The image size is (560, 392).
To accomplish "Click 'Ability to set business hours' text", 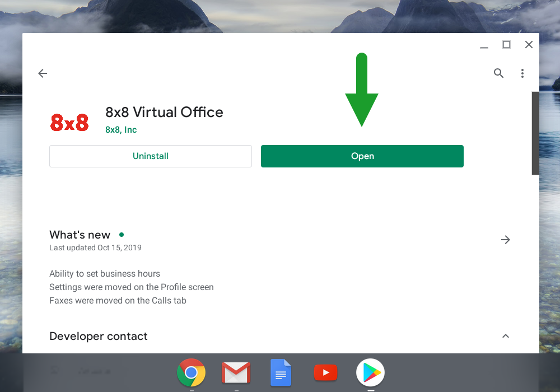I will click(105, 273).
